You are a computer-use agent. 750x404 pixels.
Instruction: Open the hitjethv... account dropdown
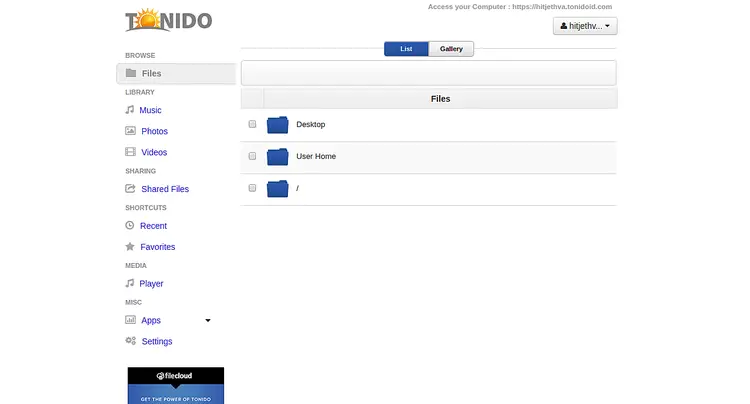(585, 26)
